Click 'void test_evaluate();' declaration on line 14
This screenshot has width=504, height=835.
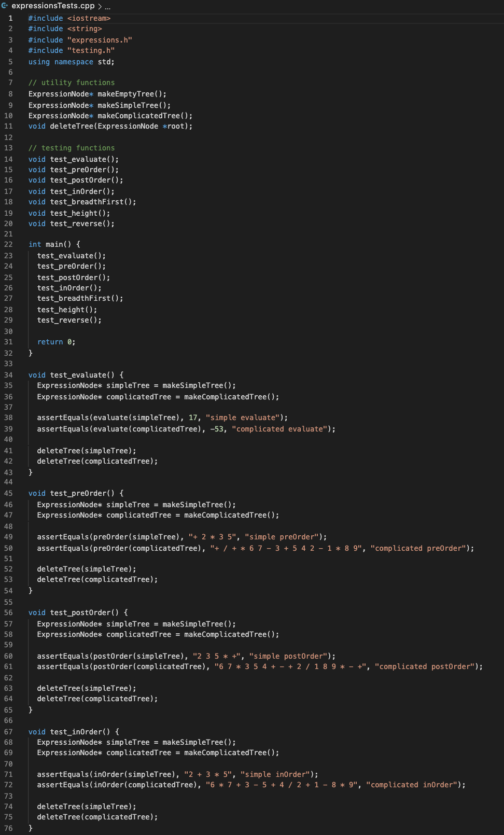(74, 159)
